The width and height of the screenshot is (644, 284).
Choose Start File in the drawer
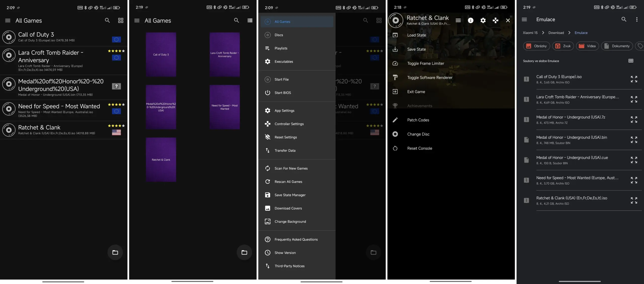tap(297, 79)
